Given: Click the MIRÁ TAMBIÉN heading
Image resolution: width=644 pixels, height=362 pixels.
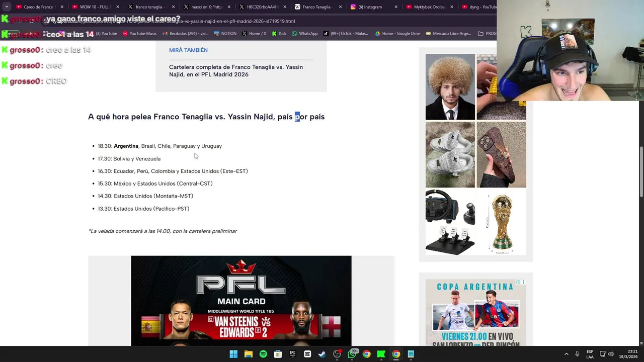Looking at the screenshot, I should pos(188,50).
